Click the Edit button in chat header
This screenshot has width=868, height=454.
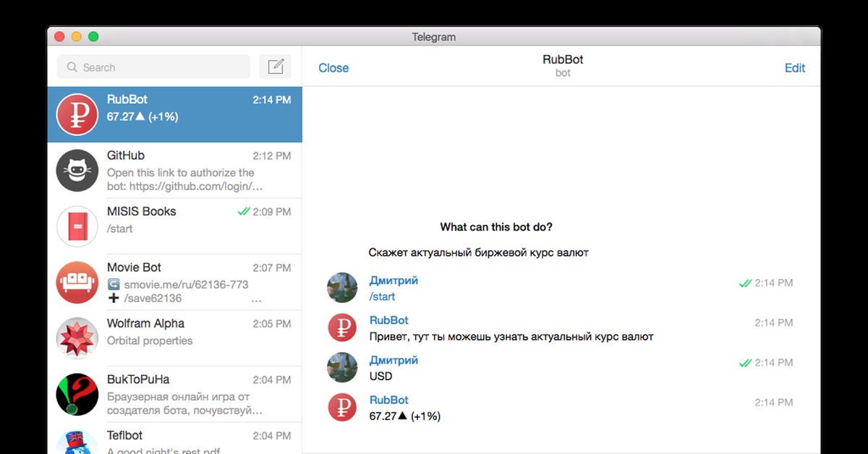click(795, 68)
